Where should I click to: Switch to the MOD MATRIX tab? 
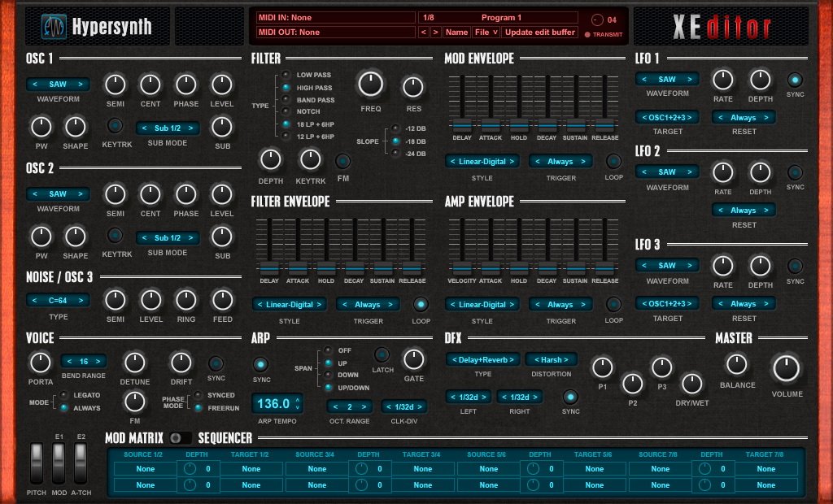tap(134, 438)
